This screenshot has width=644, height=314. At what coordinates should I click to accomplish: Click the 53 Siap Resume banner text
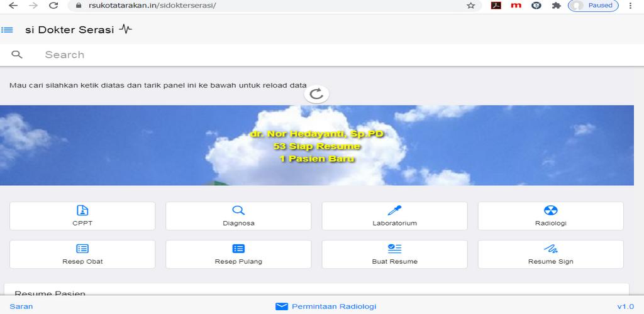[317, 146]
